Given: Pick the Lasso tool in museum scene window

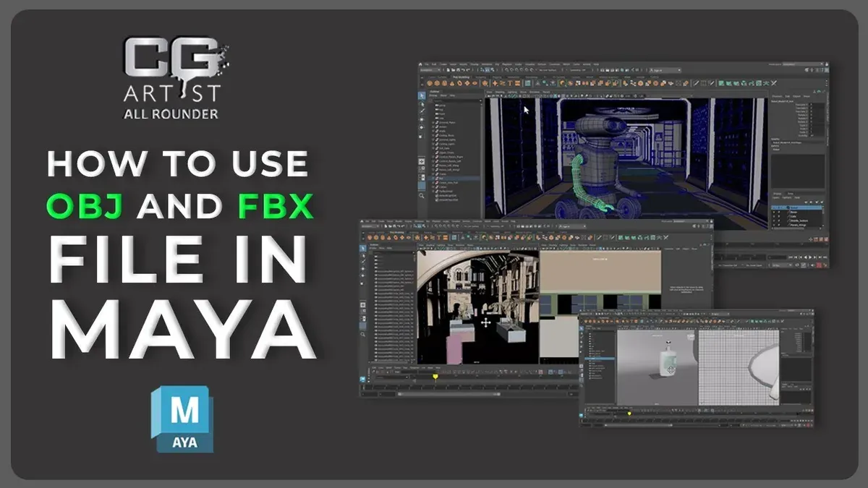Looking at the screenshot, I should (362, 255).
